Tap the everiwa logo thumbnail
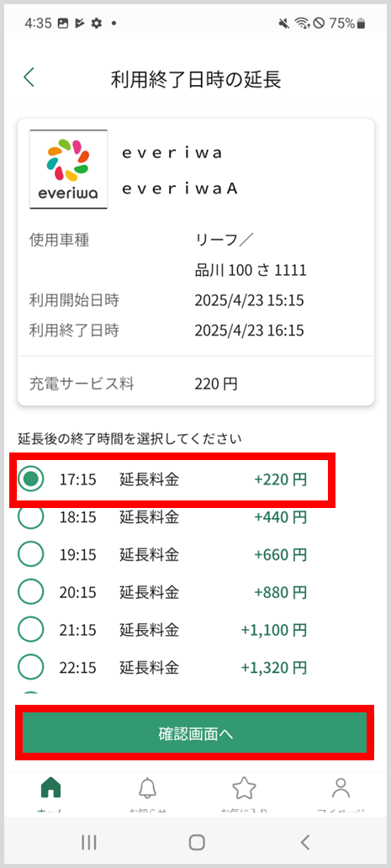Screen dimensions: 391x868 69,169
